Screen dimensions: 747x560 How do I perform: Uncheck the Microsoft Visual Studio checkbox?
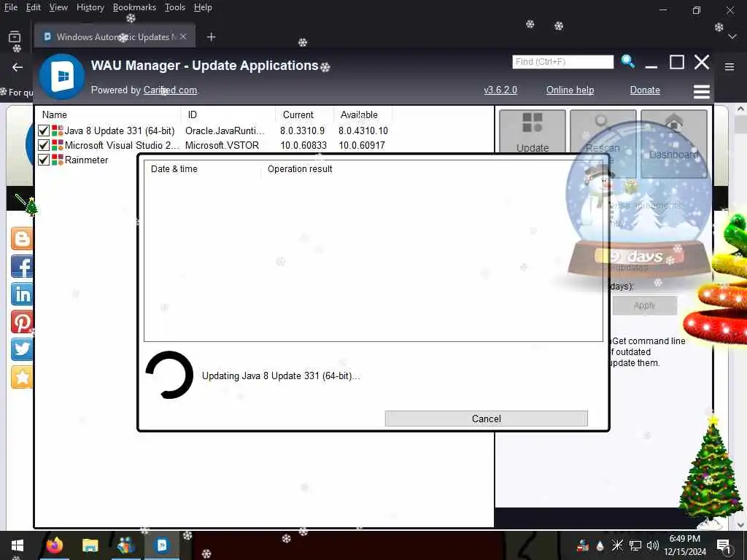tap(43, 145)
